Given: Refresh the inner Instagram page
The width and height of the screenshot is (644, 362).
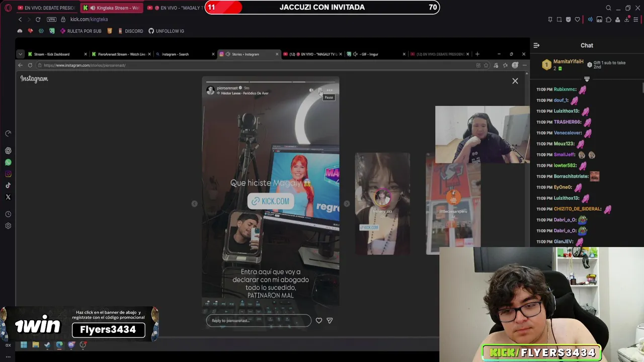Looking at the screenshot, I should pos(30,65).
